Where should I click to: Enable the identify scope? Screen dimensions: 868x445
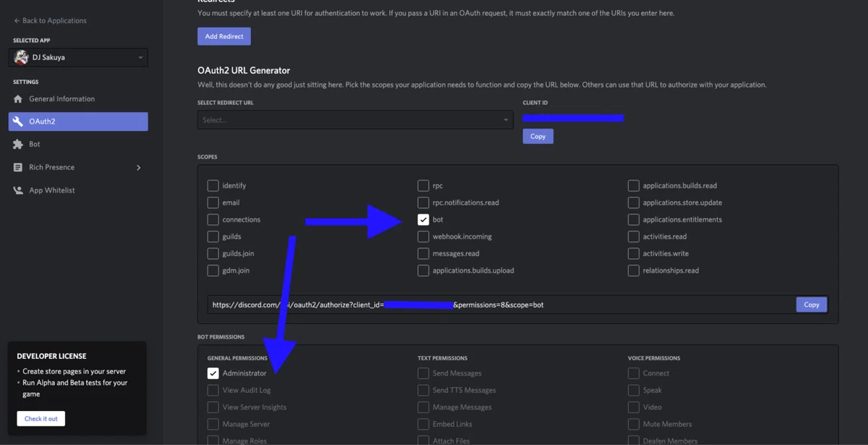point(213,186)
